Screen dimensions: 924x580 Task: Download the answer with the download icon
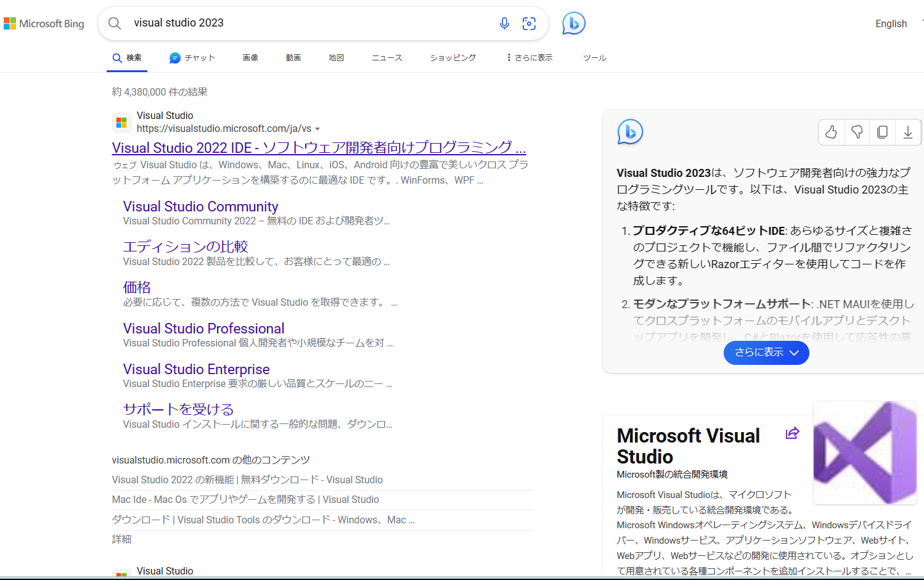[908, 132]
